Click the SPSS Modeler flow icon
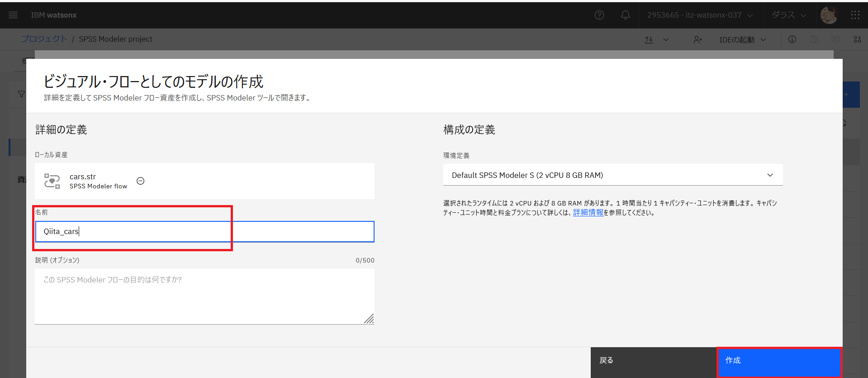868x378 pixels. pyautogui.click(x=52, y=181)
